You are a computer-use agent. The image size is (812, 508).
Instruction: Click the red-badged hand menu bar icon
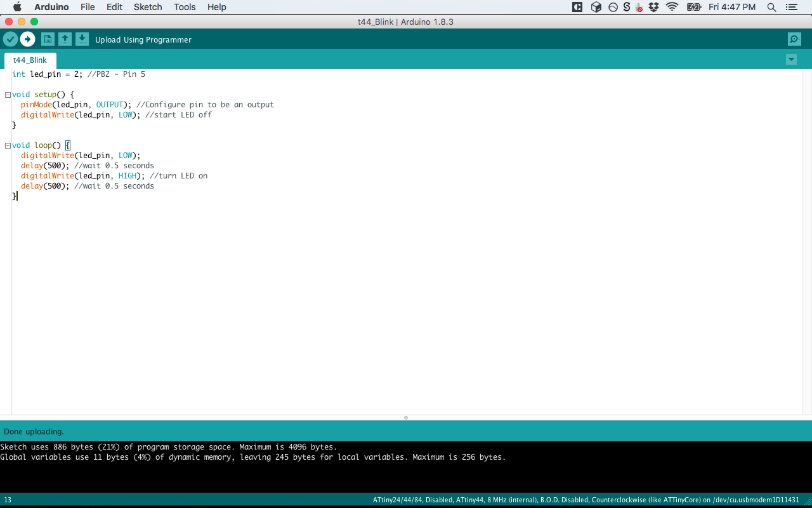[639, 7]
